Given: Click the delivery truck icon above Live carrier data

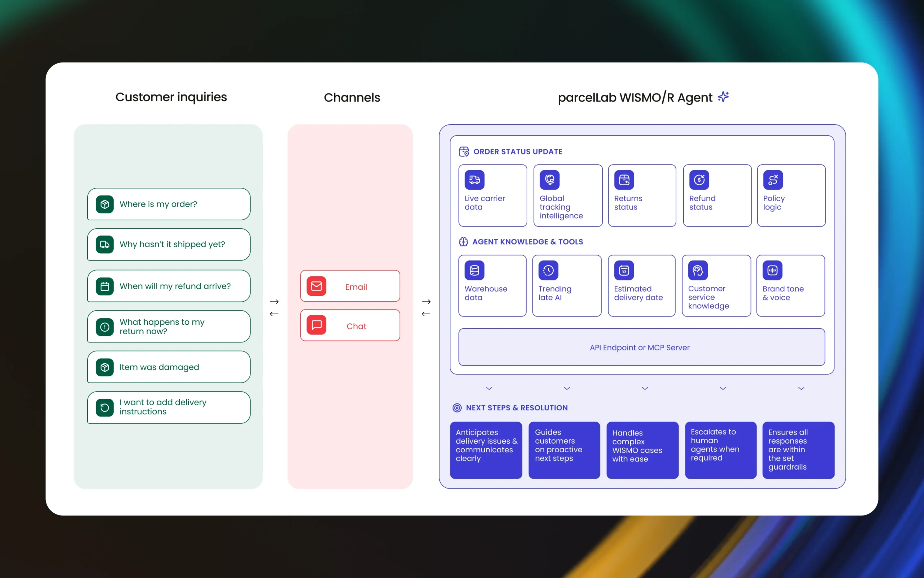Looking at the screenshot, I should coord(475,180).
